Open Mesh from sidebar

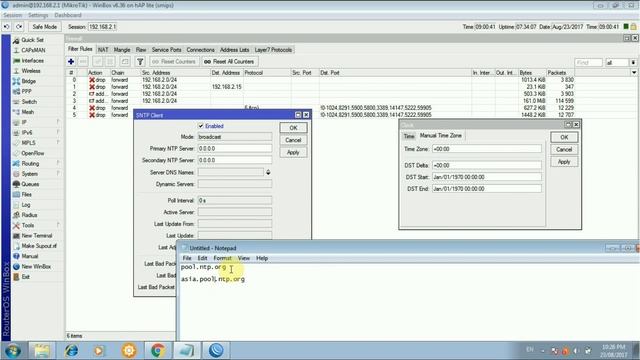28,112
